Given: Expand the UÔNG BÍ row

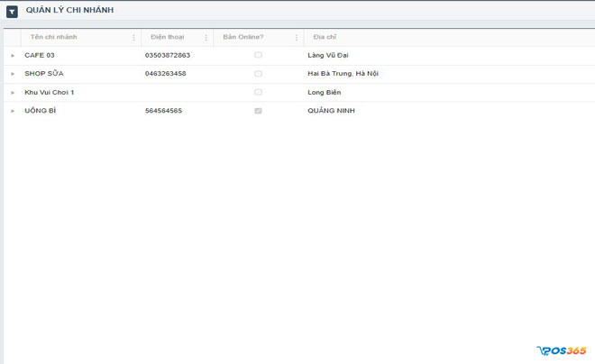Looking at the screenshot, I should [x=13, y=111].
